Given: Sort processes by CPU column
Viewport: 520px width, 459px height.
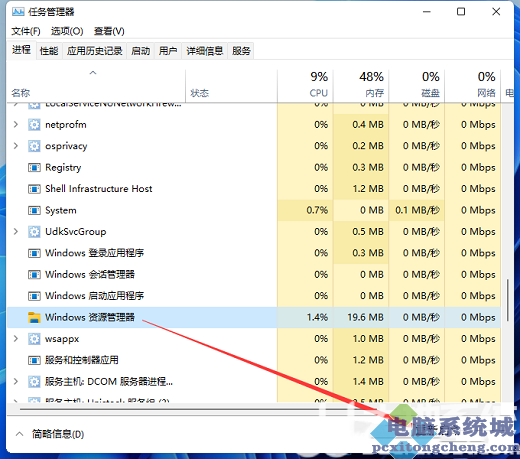Looking at the screenshot, I should pos(305,85).
